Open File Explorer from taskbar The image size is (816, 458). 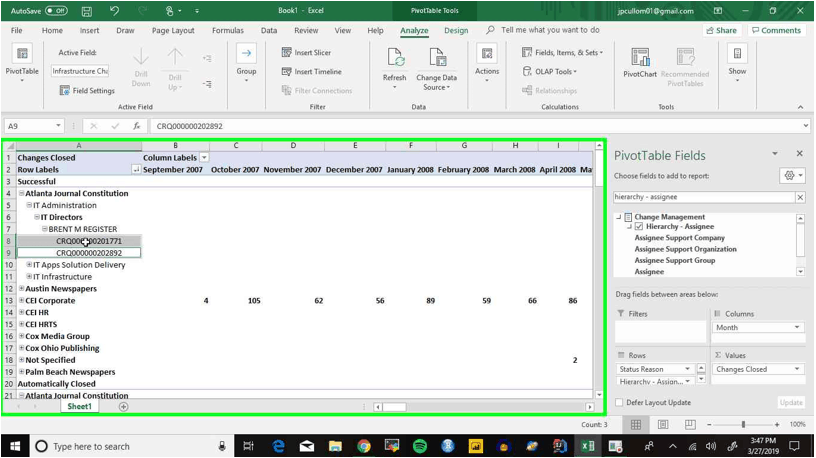click(336, 446)
